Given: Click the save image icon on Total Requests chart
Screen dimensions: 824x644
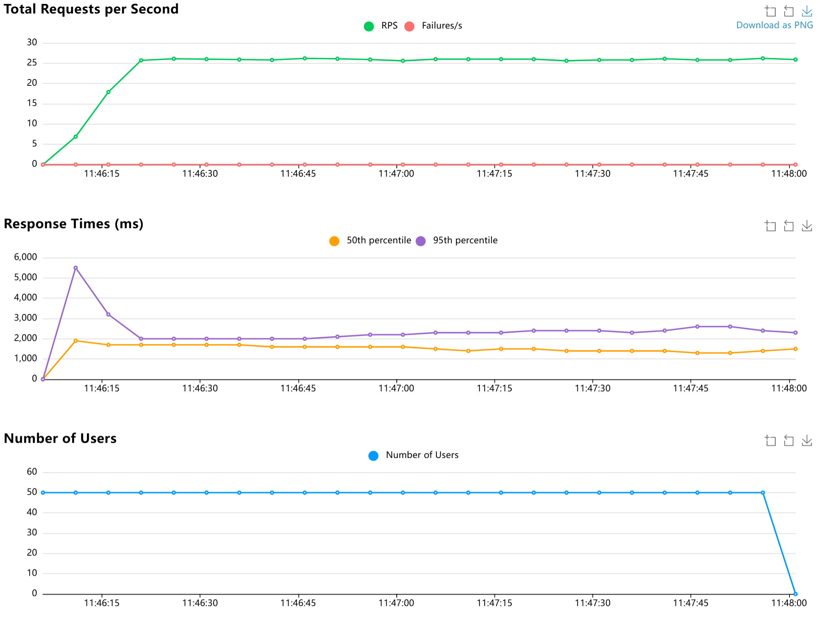Looking at the screenshot, I should click(x=806, y=11).
